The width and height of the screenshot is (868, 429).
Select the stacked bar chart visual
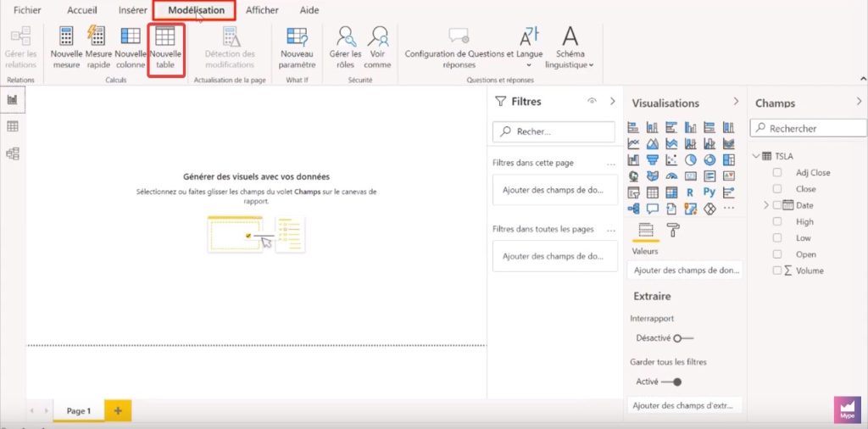point(633,127)
